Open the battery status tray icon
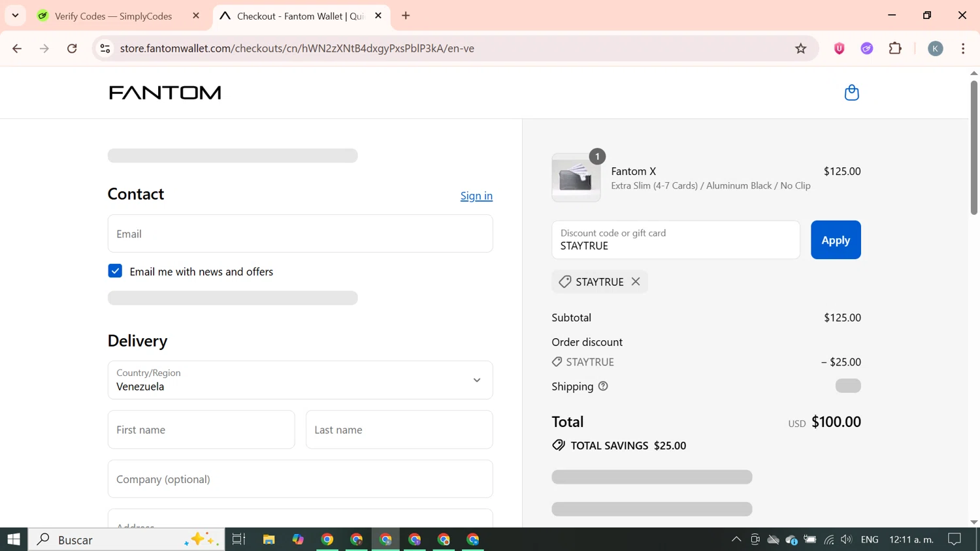980x551 pixels. [x=810, y=539]
